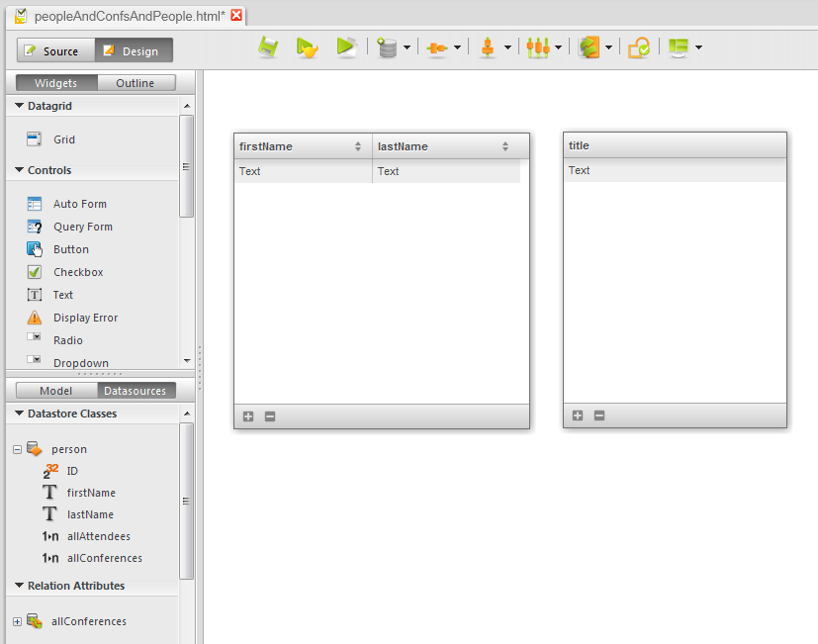Click the lock with checkmark toolbar icon
This screenshot has height=644, width=818.
pos(639,47)
